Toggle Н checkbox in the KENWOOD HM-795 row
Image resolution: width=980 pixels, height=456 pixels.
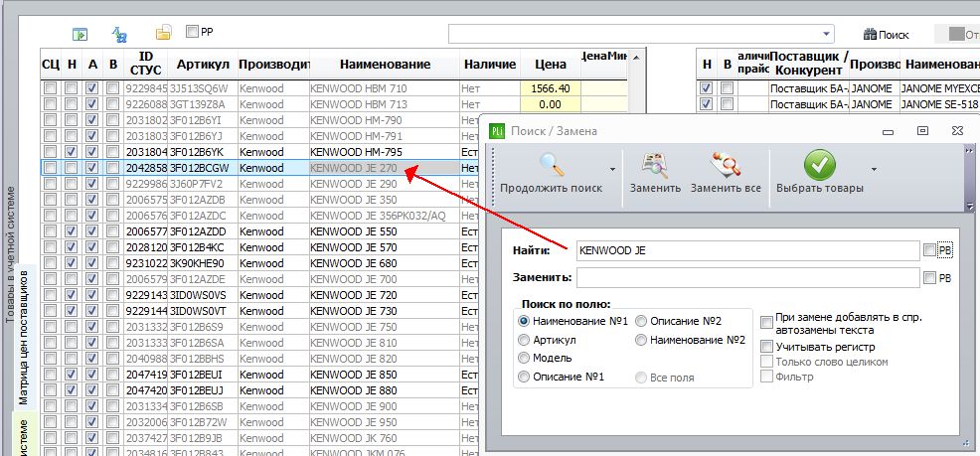[x=72, y=152]
